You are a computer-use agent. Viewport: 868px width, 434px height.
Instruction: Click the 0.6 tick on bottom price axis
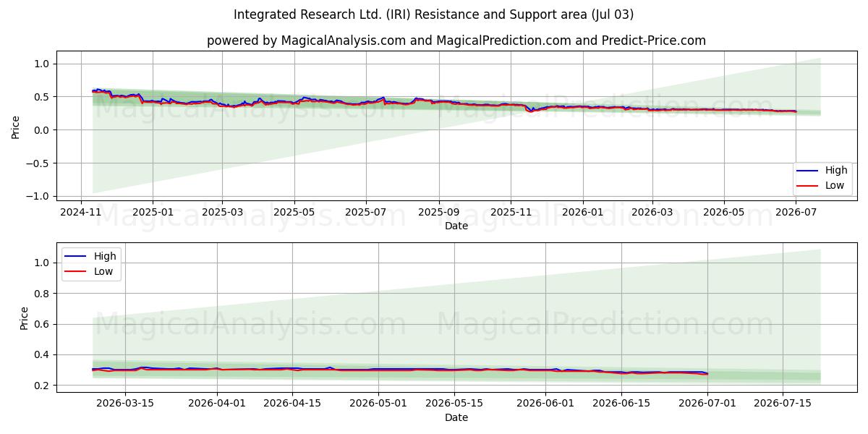42,324
